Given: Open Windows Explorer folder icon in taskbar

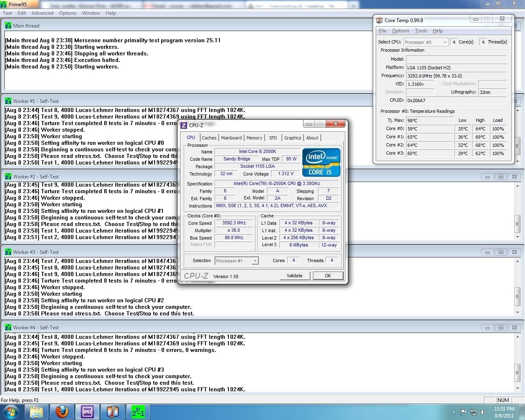Looking at the screenshot, I should pos(37,412).
